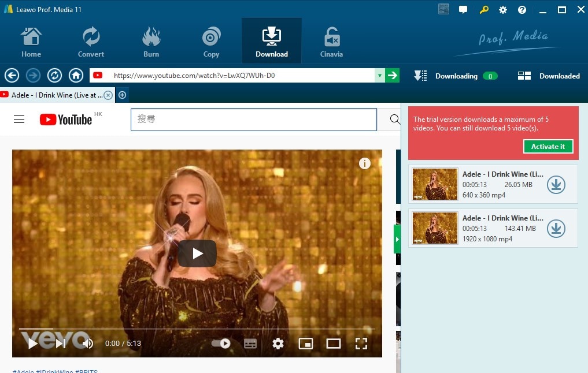Refresh the current browser page
The height and width of the screenshot is (373, 588).
pos(54,76)
